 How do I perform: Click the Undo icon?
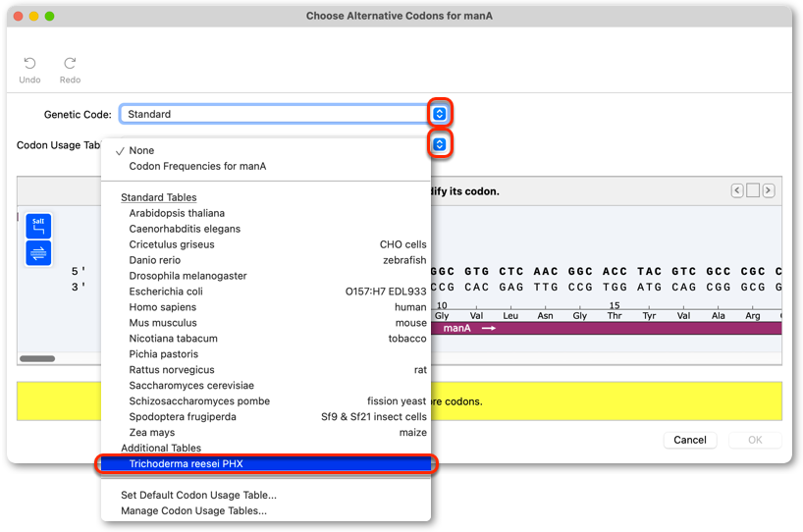tap(29, 64)
